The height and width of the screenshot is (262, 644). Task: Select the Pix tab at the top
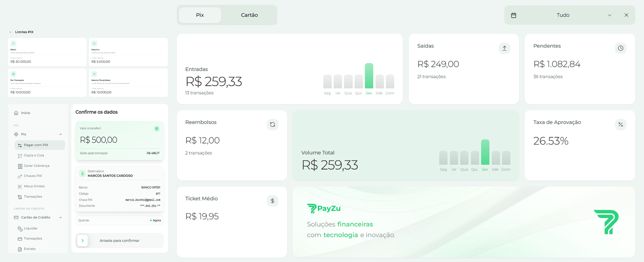click(199, 15)
